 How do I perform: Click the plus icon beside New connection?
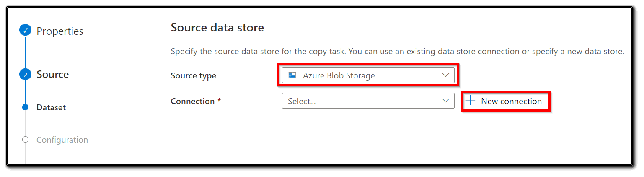[471, 101]
